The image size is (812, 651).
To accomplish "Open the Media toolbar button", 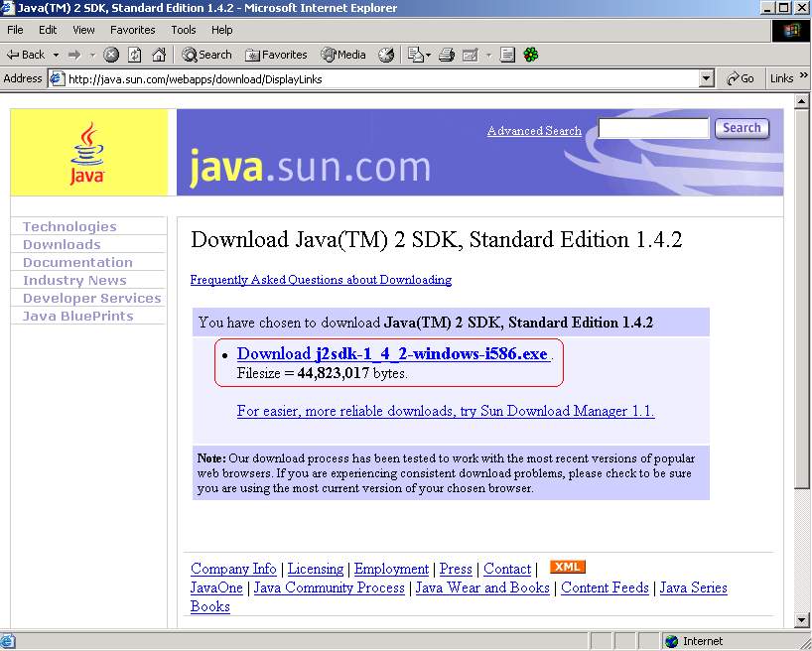I will click(x=342, y=55).
